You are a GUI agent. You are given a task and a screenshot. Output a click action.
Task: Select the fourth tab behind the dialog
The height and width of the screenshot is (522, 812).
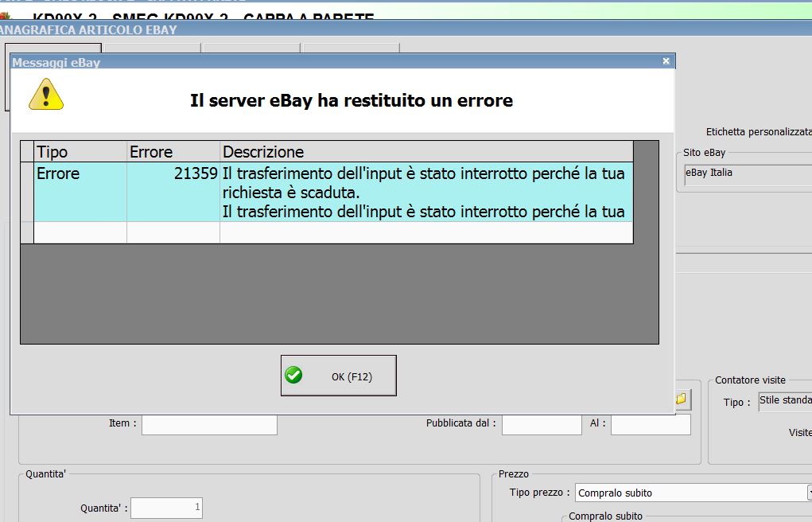coord(351,49)
